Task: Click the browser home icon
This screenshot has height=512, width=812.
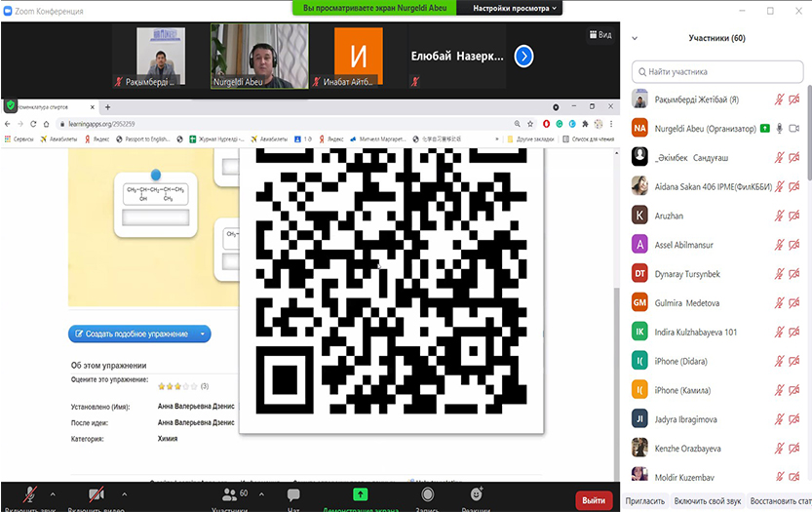Action: (x=46, y=124)
